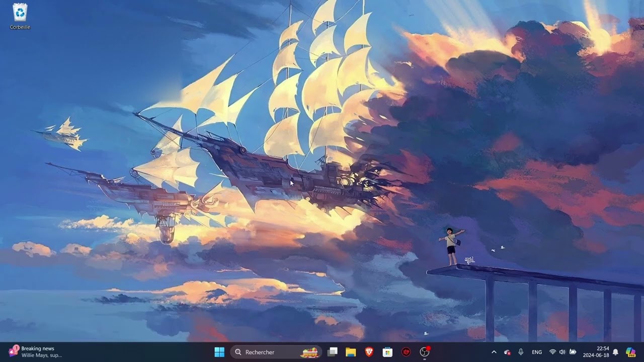
Task: Expand the hidden system tray icons
Action: coord(494,352)
